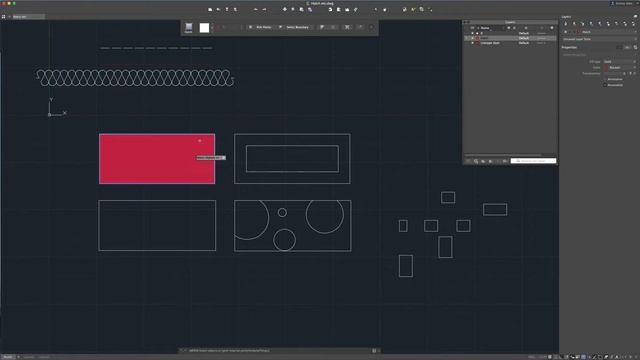The width and height of the screenshot is (640, 360).
Task: Toggle the Associative checkbox
Action: point(605,85)
